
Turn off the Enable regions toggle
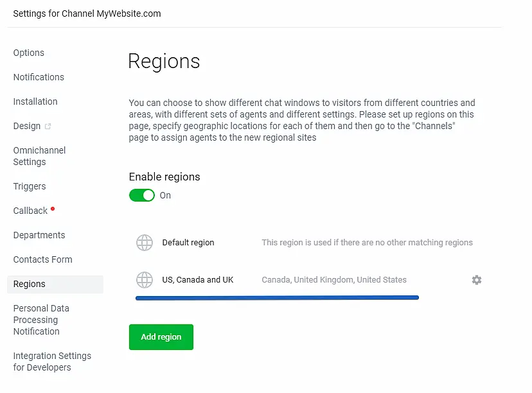142,195
